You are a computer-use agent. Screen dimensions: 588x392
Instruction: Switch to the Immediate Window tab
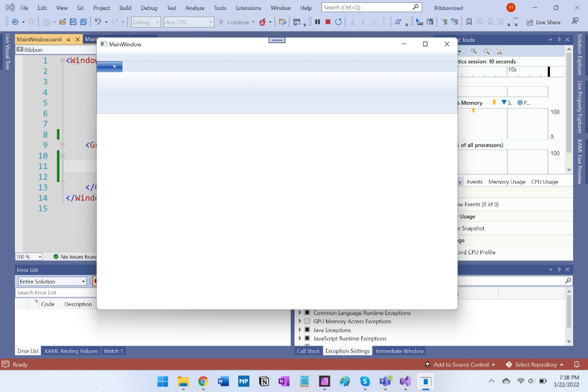pos(399,351)
